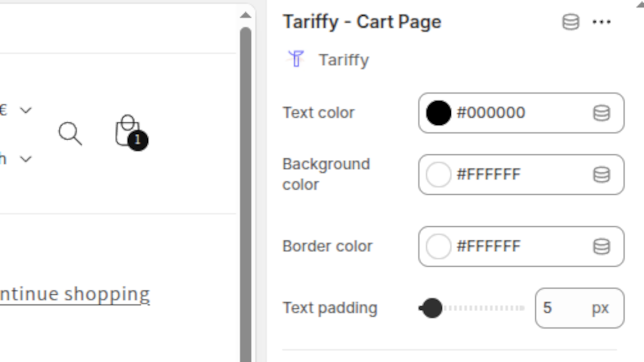Open the dynamic source for Border color
The height and width of the screenshot is (362, 644).
coord(601,247)
